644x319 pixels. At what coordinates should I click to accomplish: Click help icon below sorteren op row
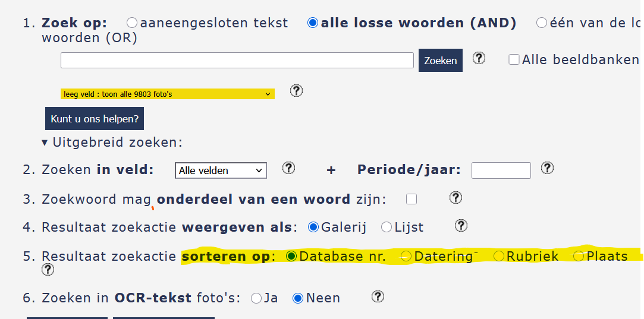48,270
